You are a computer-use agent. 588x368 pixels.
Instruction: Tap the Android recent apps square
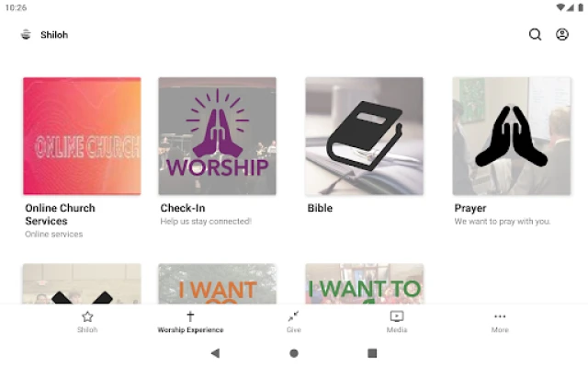tap(372, 353)
